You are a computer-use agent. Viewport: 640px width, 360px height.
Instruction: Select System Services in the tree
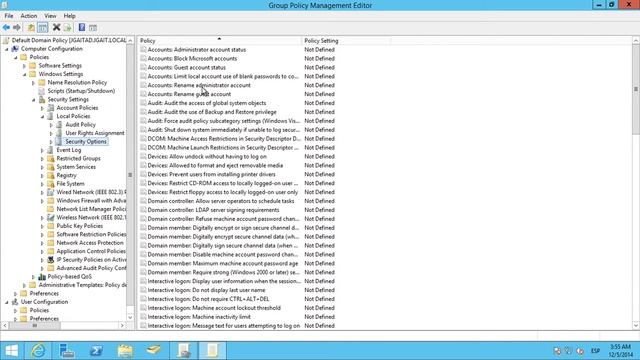click(x=76, y=167)
